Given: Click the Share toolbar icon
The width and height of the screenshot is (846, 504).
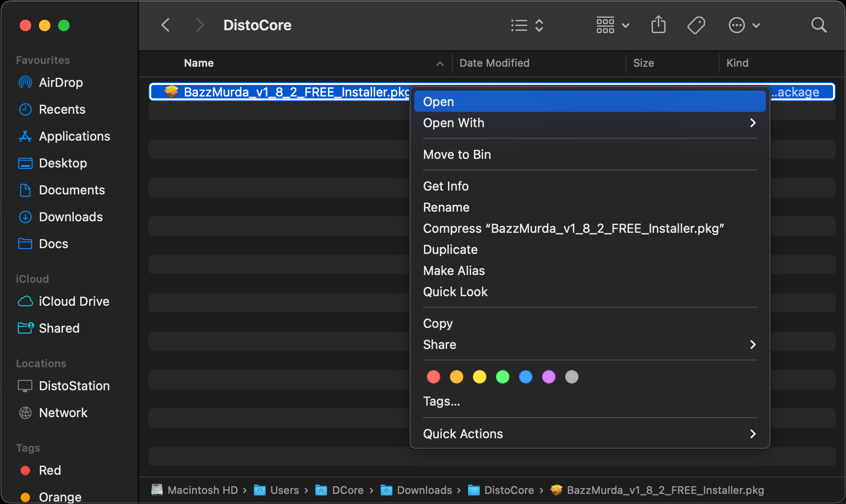Looking at the screenshot, I should [658, 25].
